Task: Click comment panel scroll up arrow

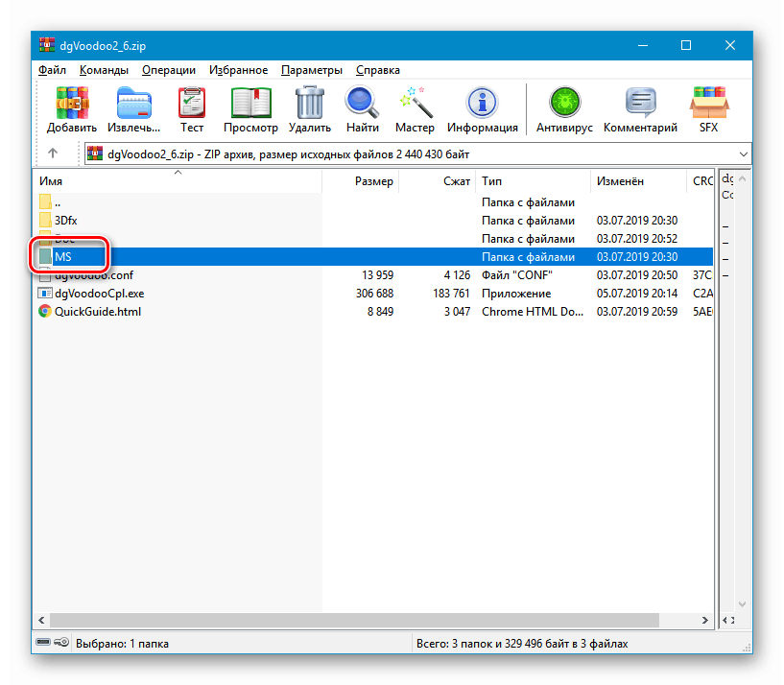Action: pyautogui.click(x=743, y=178)
